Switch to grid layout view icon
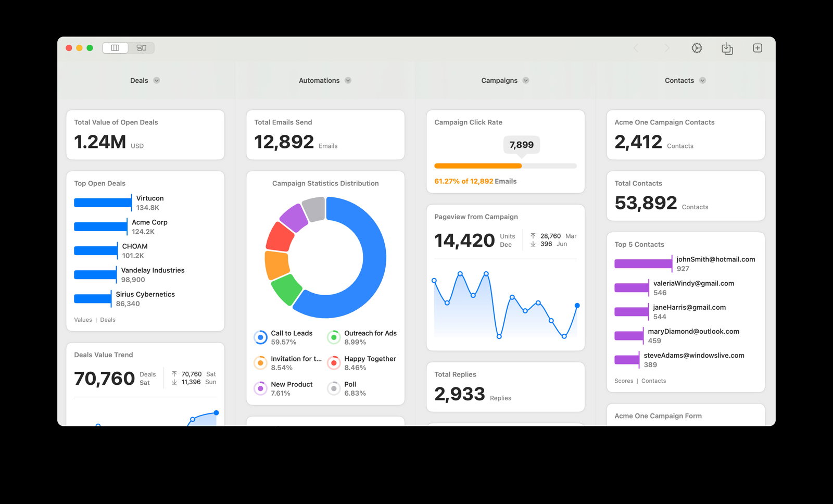Viewport: 833px width, 504px height. [141, 47]
